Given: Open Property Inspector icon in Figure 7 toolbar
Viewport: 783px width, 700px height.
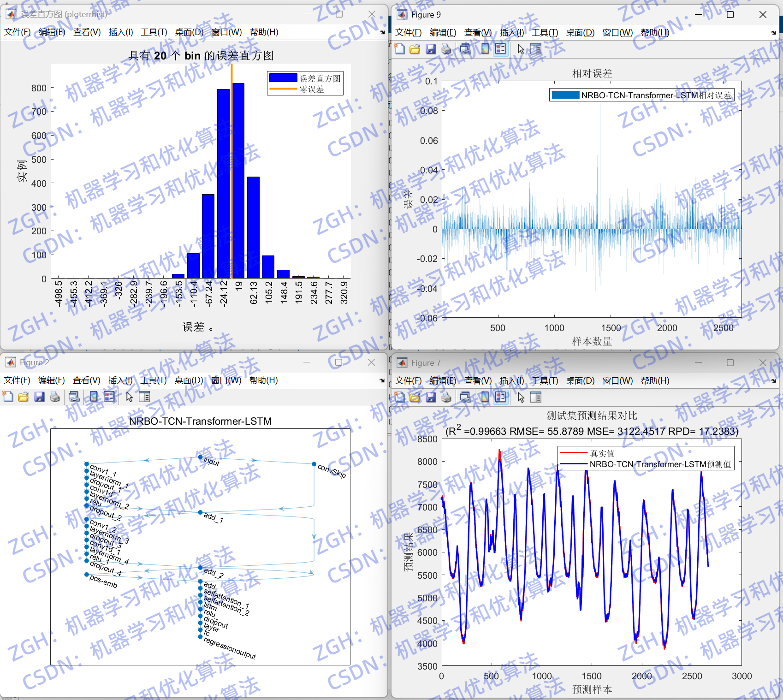Looking at the screenshot, I should click(x=536, y=397).
